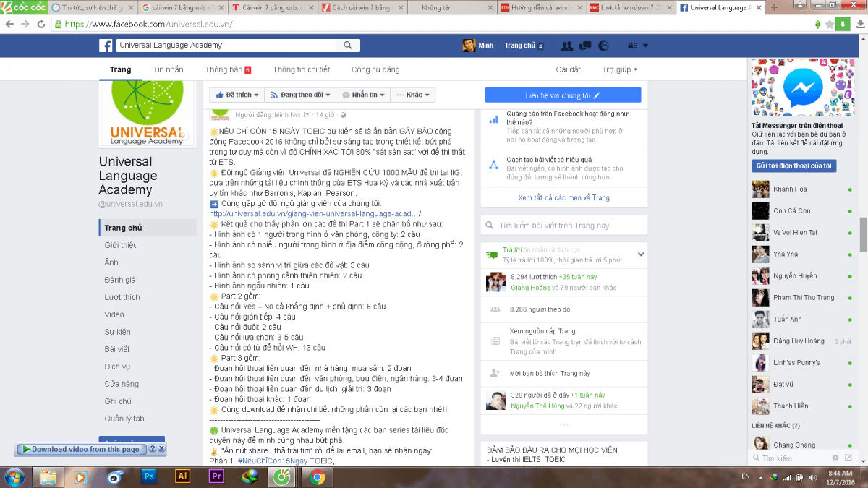
Task: Expand response-rate panel chevron
Action: click(641, 254)
